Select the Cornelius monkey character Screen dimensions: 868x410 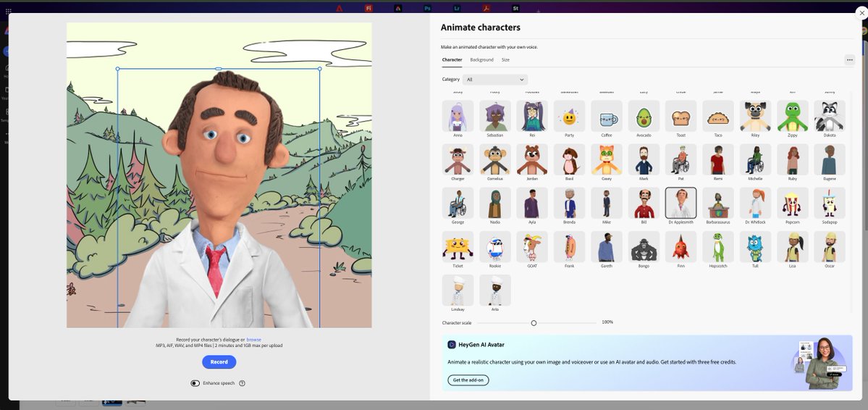click(x=495, y=159)
